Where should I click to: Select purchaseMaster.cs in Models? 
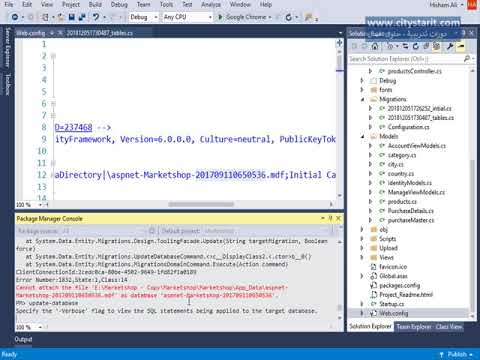[x=411, y=220]
